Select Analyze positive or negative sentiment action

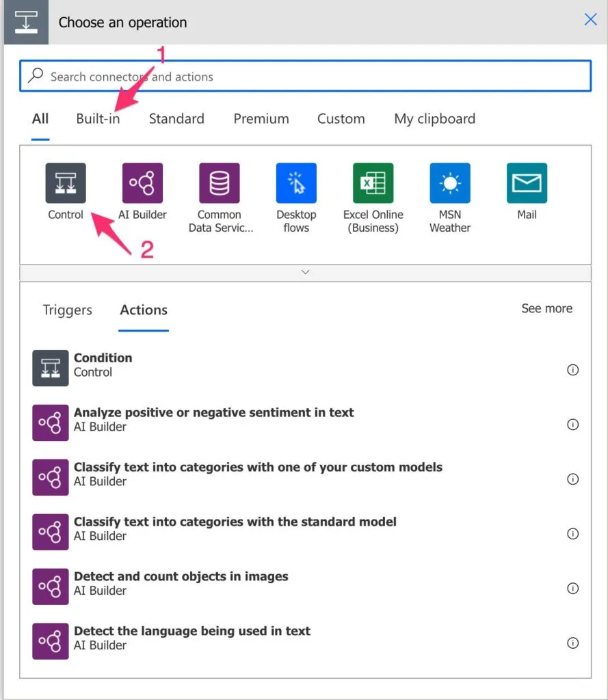click(x=213, y=419)
